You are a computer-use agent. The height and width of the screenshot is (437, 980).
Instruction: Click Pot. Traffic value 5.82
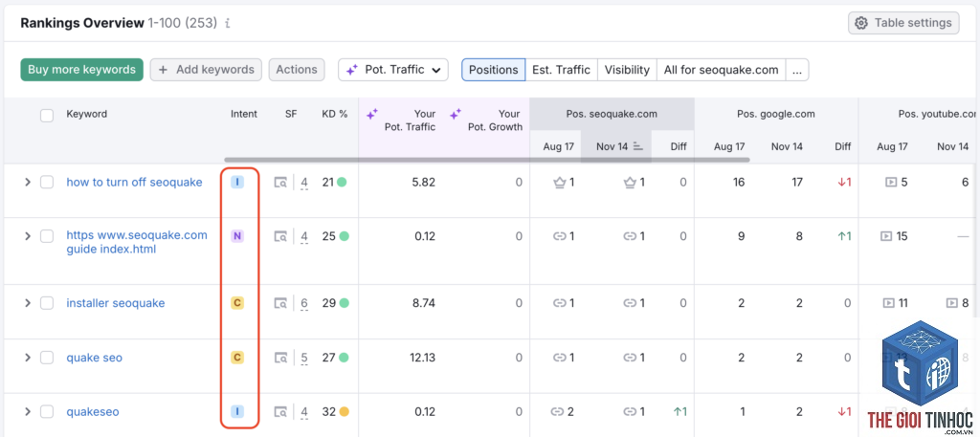[x=424, y=183]
